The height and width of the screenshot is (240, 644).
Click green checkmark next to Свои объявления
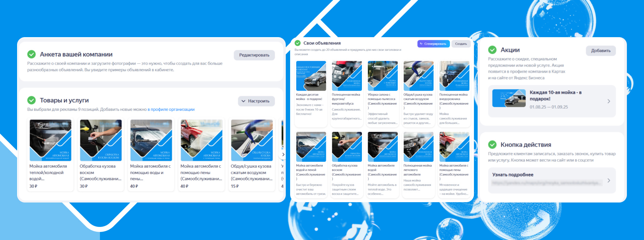(x=298, y=43)
